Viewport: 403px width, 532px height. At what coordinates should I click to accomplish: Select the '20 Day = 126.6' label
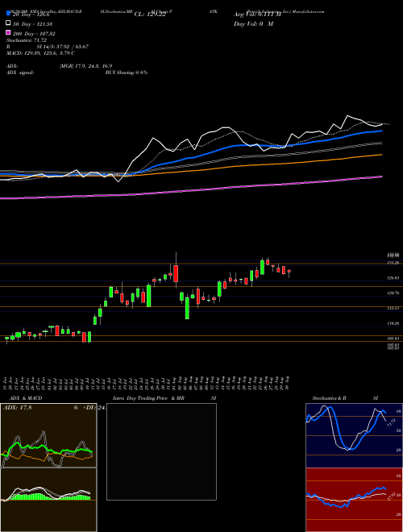tap(31, 15)
